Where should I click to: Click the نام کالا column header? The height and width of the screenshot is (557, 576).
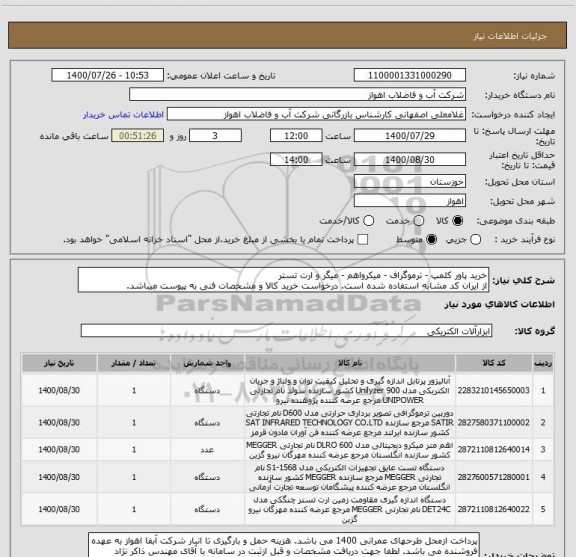[x=350, y=363]
